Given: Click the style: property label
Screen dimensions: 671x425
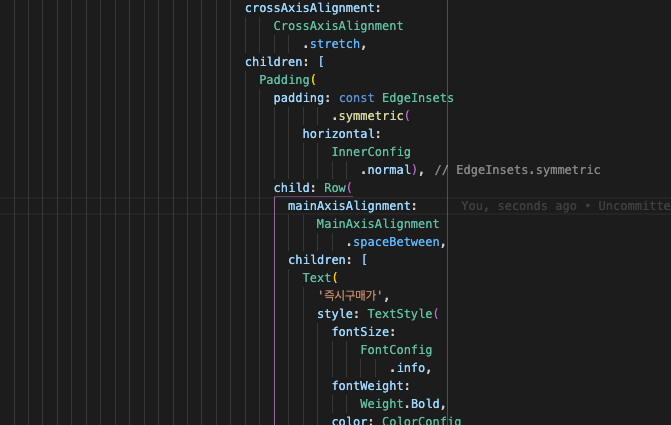Looking at the screenshot, I should tap(338, 313).
